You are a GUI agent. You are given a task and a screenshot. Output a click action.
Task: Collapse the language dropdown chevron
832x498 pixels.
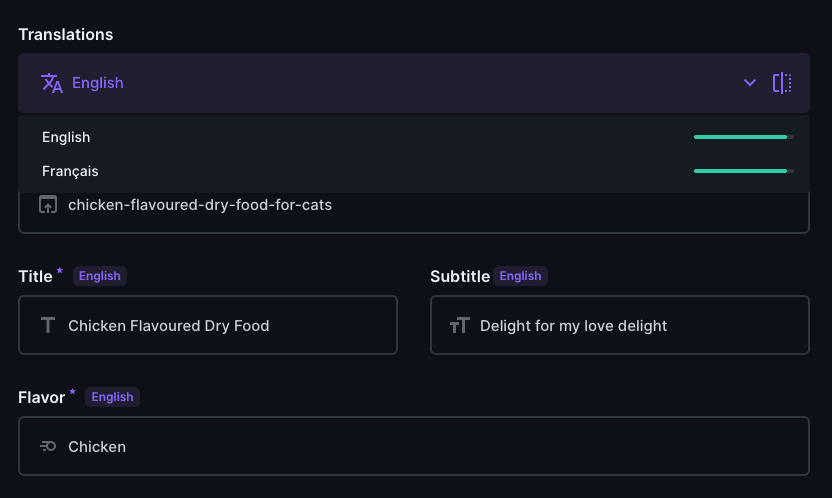pos(750,83)
